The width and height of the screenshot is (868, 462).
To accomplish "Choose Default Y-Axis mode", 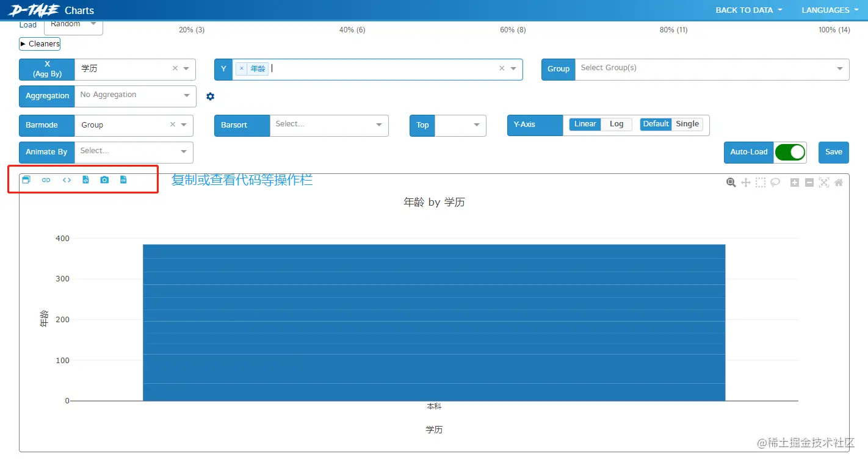I will coord(656,124).
